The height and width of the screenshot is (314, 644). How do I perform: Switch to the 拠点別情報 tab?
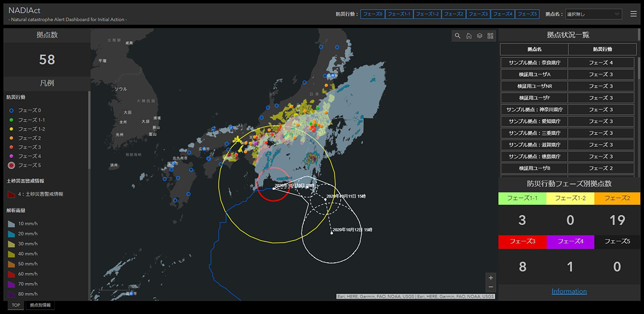click(41, 305)
